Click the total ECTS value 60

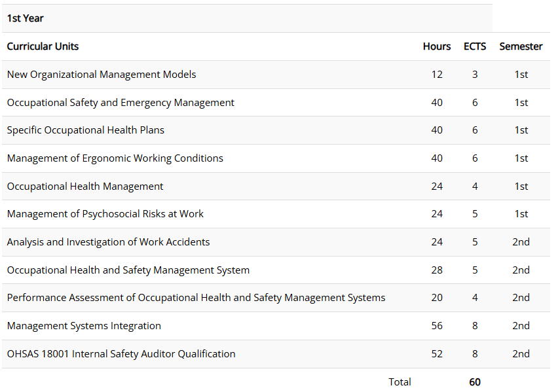475,382
